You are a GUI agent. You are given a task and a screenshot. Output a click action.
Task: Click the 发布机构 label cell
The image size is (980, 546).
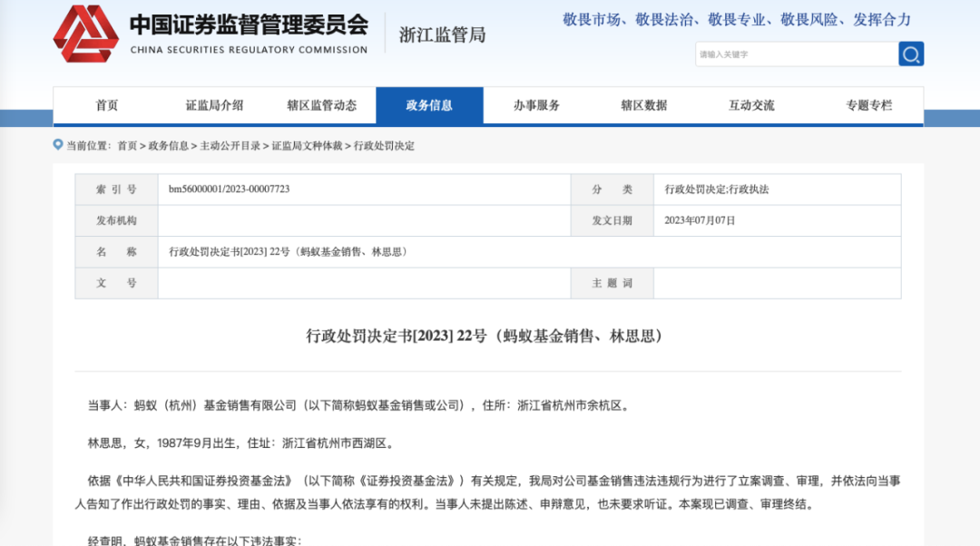point(116,220)
